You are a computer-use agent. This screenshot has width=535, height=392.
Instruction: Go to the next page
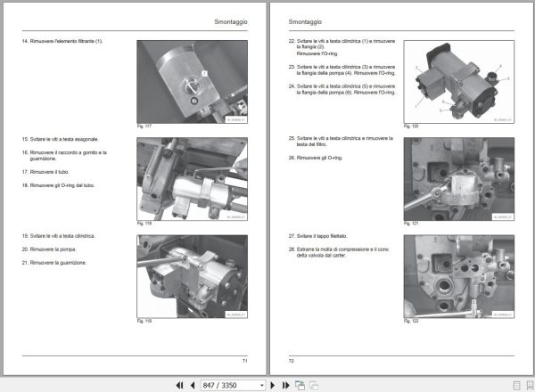tap(272, 385)
